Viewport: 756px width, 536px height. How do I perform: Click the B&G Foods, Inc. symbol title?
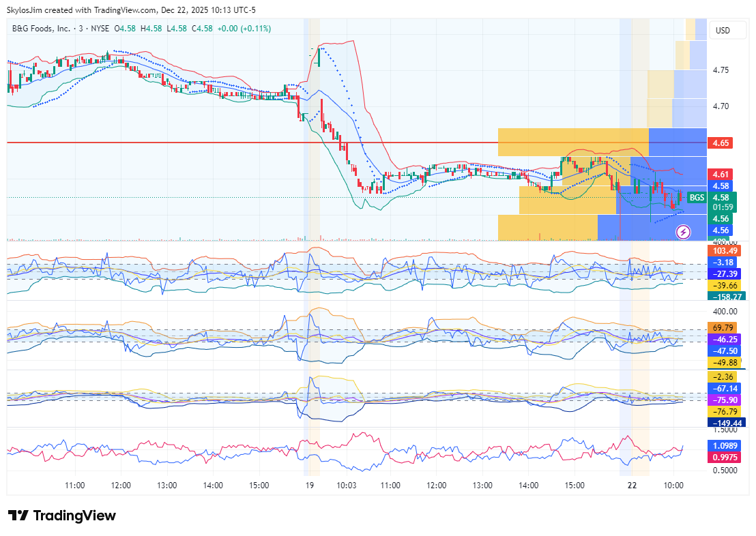point(41,29)
